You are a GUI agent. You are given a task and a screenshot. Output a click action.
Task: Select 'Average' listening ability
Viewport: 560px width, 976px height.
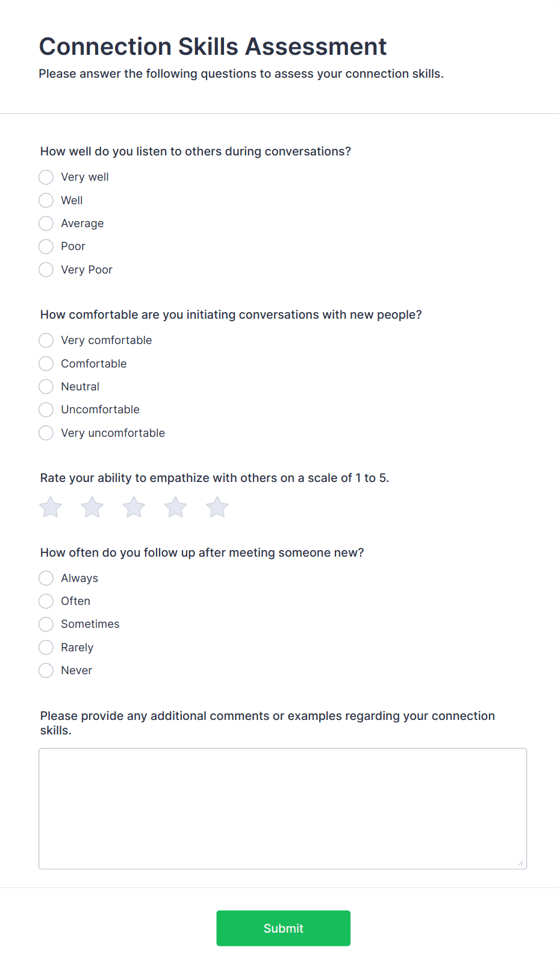tap(46, 223)
